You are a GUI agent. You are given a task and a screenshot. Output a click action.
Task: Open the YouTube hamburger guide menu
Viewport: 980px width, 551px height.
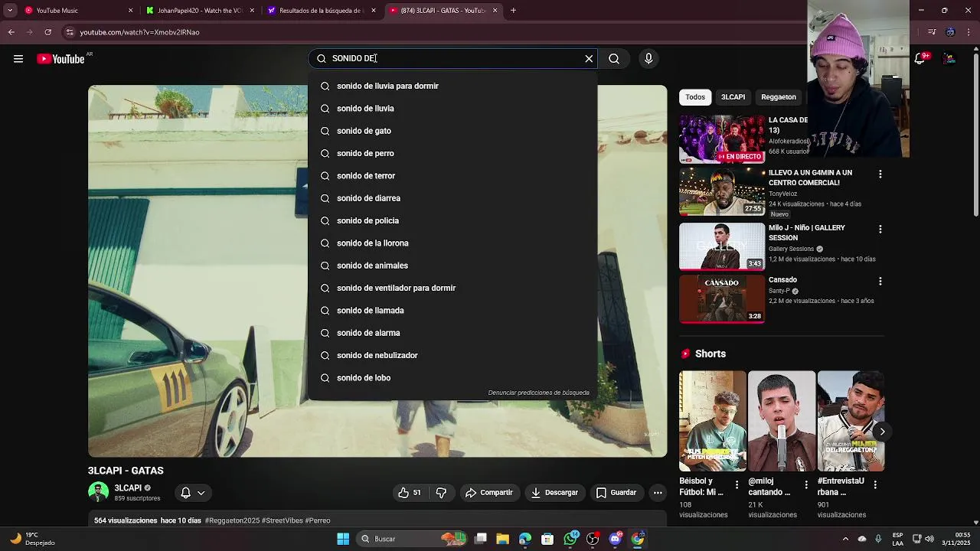(x=18, y=59)
